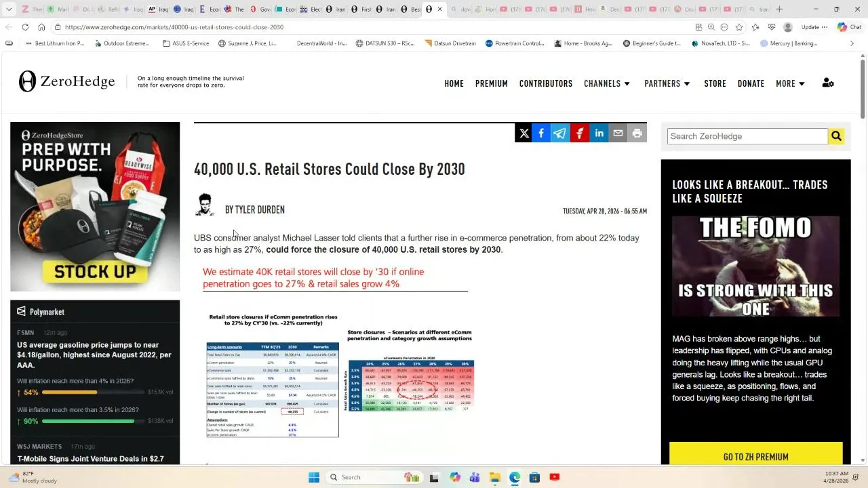Image resolution: width=868 pixels, height=488 pixels.
Task: Add page to favorites star icon
Action: coord(739,27)
